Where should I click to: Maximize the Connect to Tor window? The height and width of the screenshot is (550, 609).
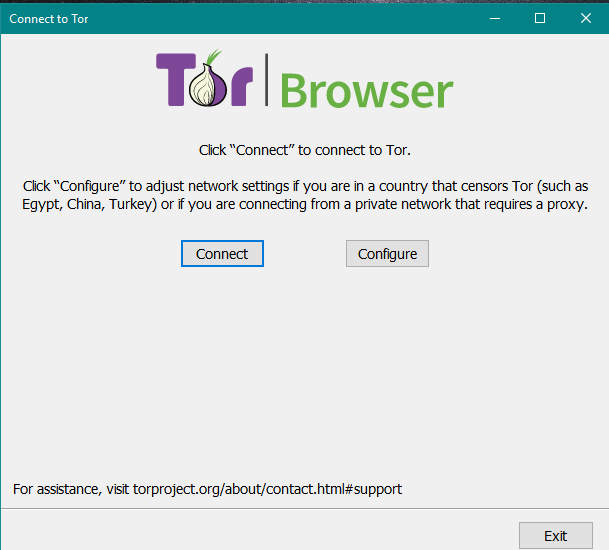click(x=539, y=18)
